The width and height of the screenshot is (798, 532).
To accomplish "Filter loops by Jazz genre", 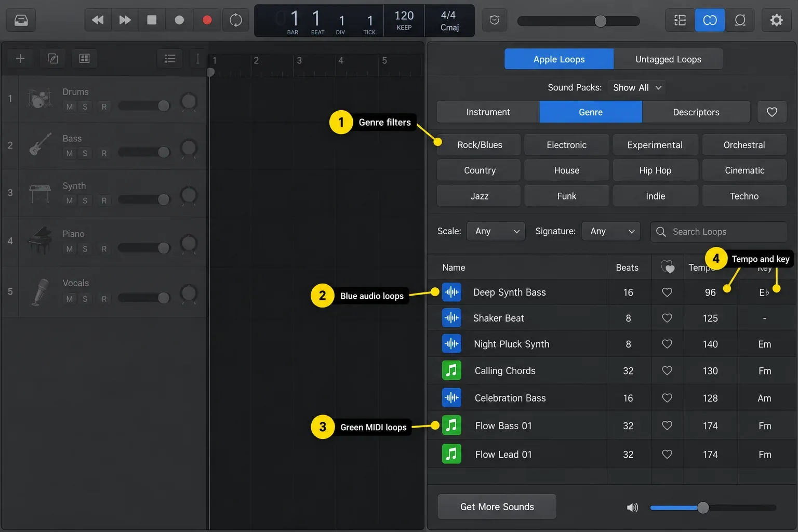I will pyautogui.click(x=479, y=196).
